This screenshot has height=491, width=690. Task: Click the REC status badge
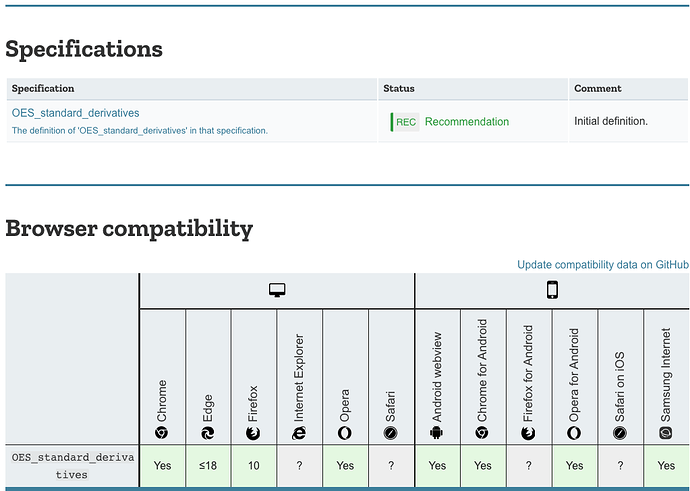point(405,122)
